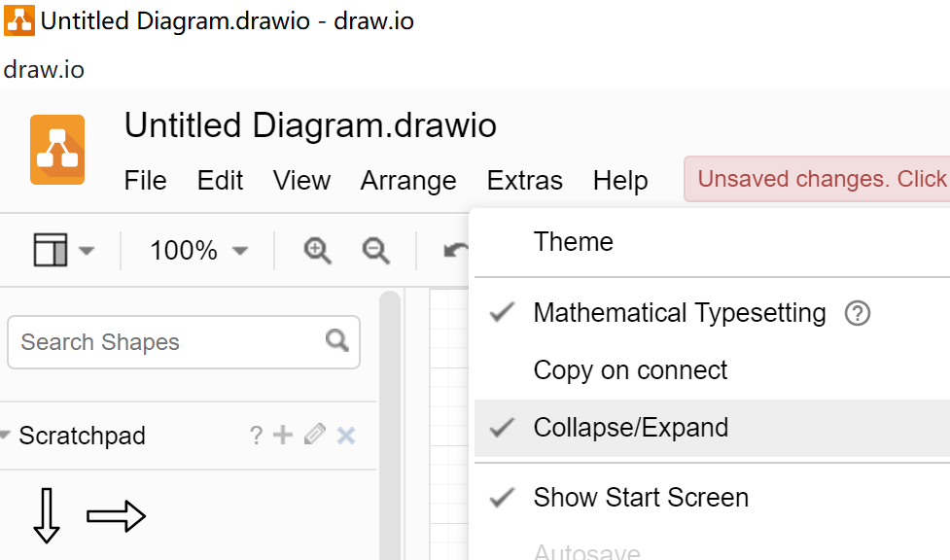Open the Help menu
The height and width of the screenshot is (560, 950).
(x=620, y=181)
